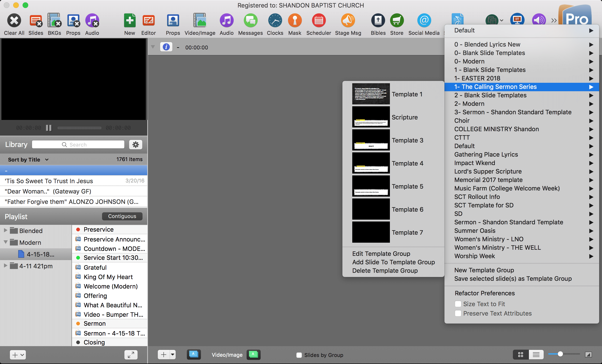Click Delete Template Group
The image size is (602, 364).
385,271
